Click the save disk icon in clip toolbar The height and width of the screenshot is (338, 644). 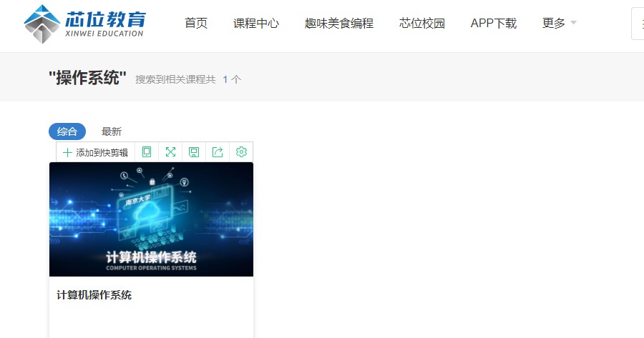click(194, 152)
